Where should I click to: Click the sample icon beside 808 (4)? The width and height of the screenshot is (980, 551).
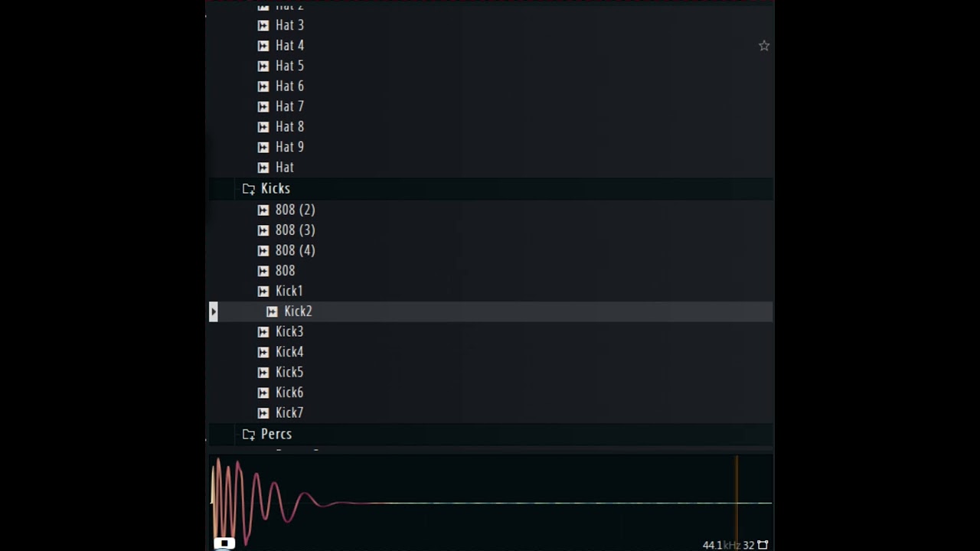pyautogui.click(x=263, y=250)
